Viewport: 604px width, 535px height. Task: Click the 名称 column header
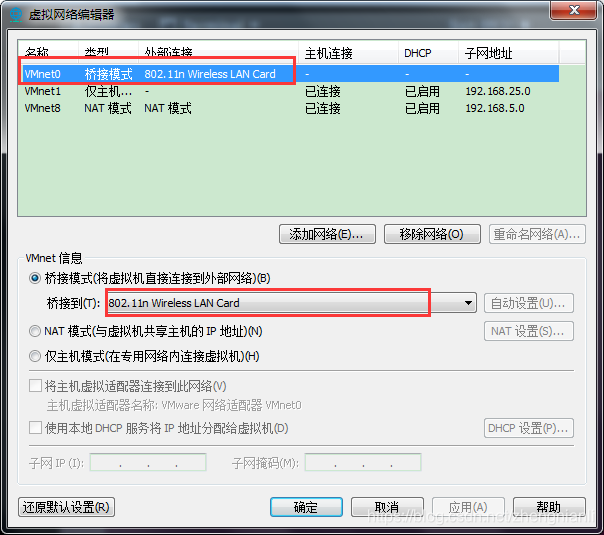point(48,53)
